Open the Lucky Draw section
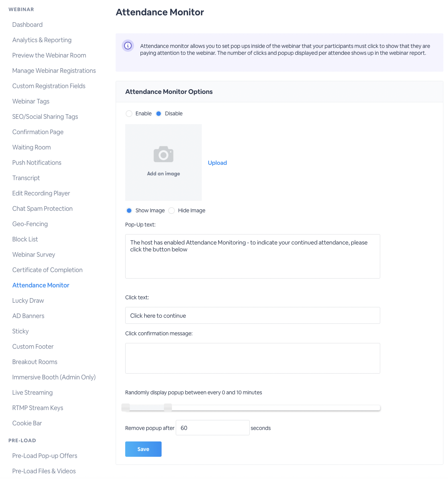 (x=28, y=300)
